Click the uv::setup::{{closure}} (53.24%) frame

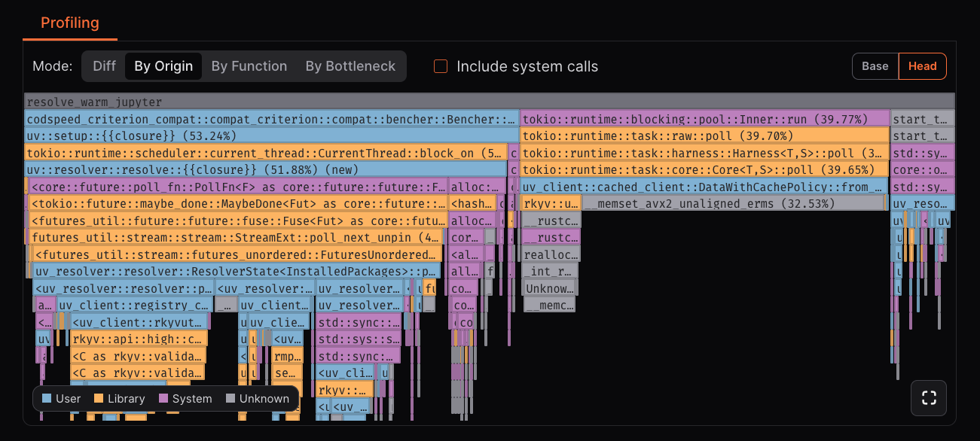tap(271, 136)
